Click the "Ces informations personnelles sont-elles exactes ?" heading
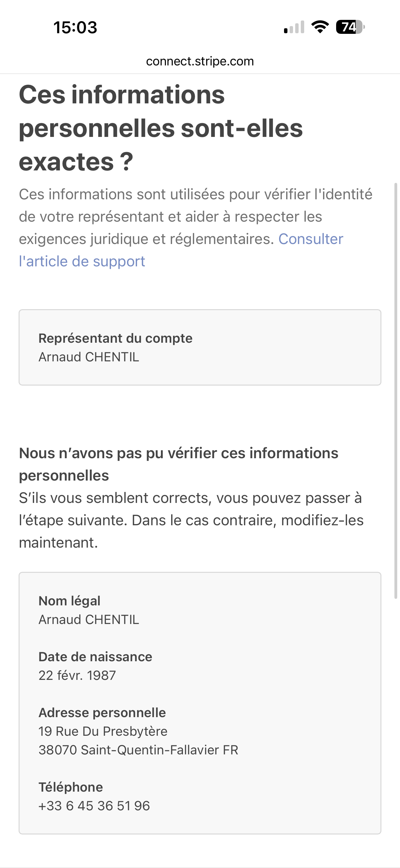This screenshot has width=400, height=868. pos(161,128)
